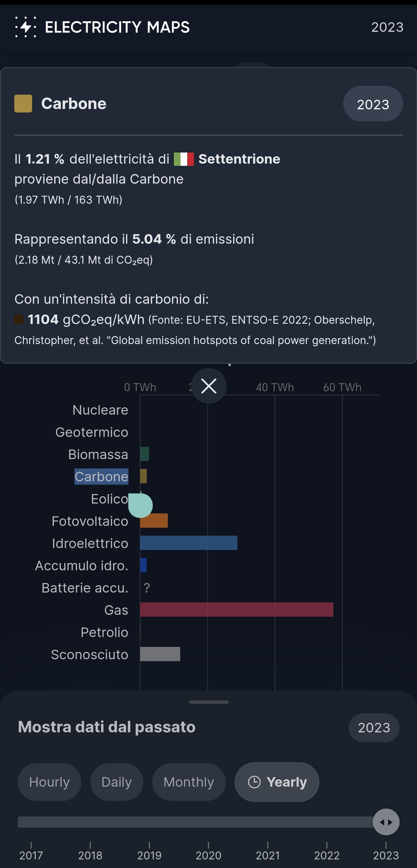417x868 pixels.
Task: Click the highlighted Carbone label
Action: pyautogui.click(x=101, y=477)
